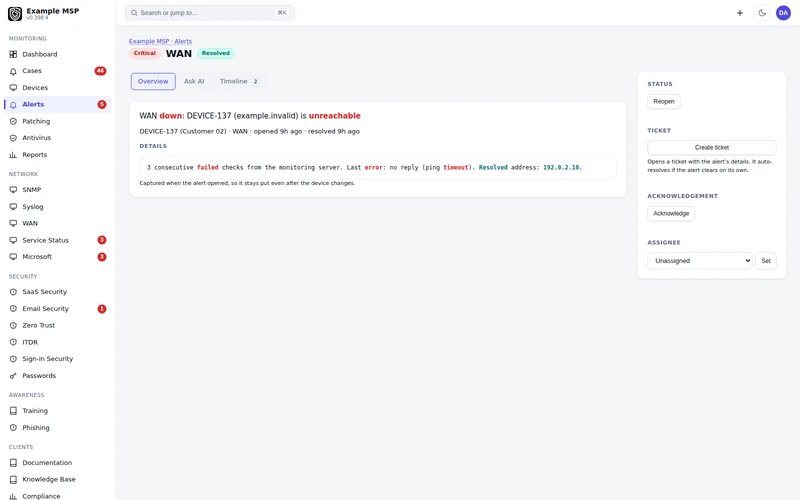Viewport: 800px width, 500px height.
Task: Follow the Example MSP breadcrumb link
Action: (x=148, y=41)
